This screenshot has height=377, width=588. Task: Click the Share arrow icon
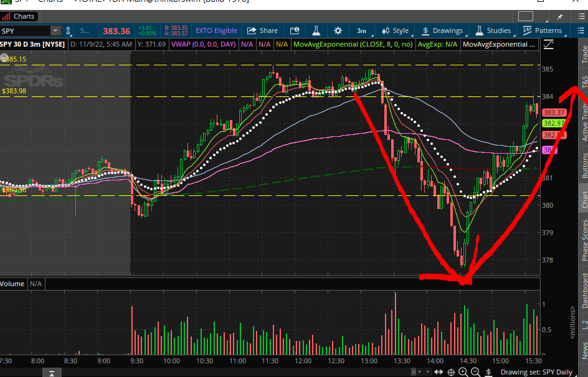tap(252, 30)
